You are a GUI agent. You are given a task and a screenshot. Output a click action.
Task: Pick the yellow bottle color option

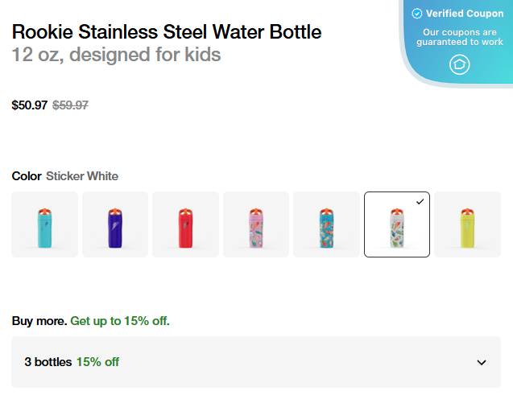467,224
